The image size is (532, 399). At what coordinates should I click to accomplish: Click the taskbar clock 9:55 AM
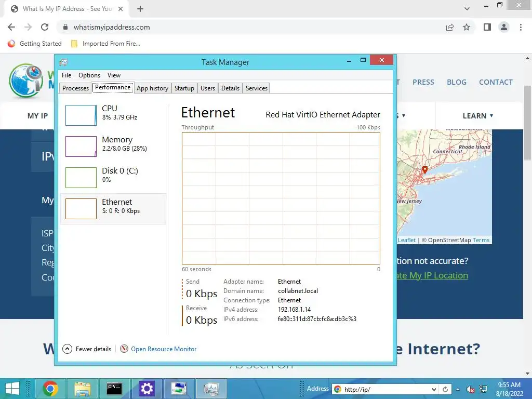point(509,385)
